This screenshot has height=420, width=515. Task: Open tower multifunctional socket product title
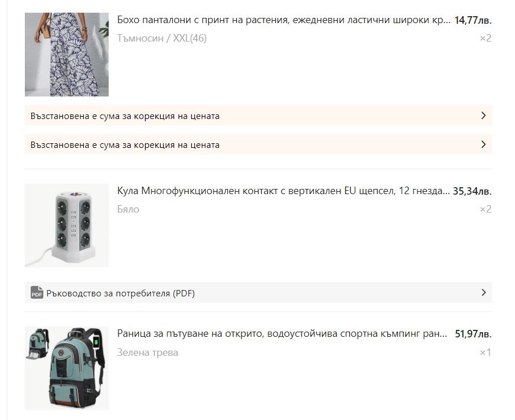point(283,191)
